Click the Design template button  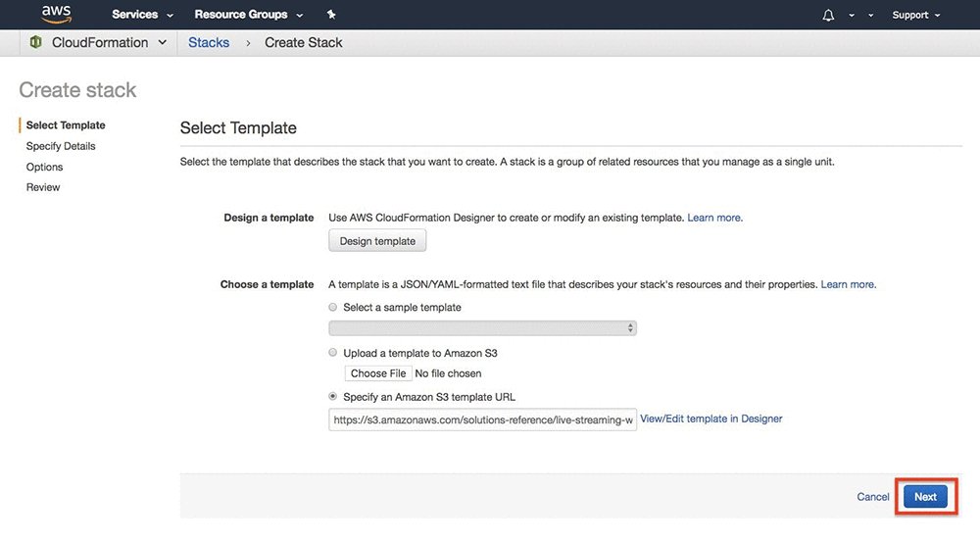377,240
